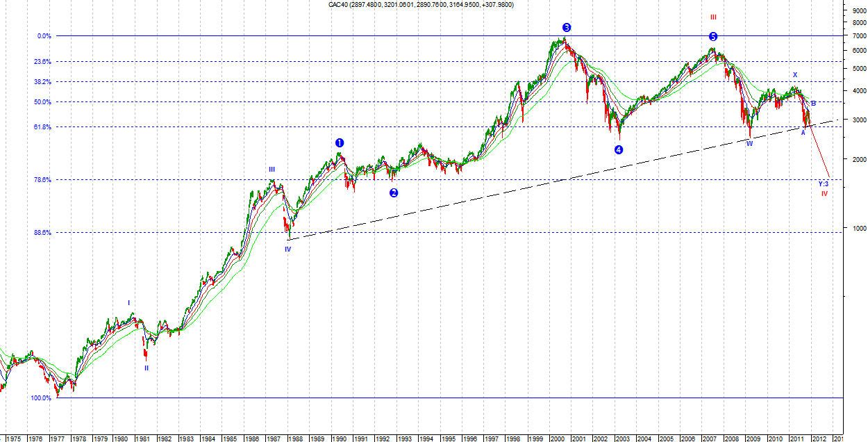This screenshot has width=868, height=442.
Task: Select the 2000 year on the time axis
Action: click(x=558, y=439)
